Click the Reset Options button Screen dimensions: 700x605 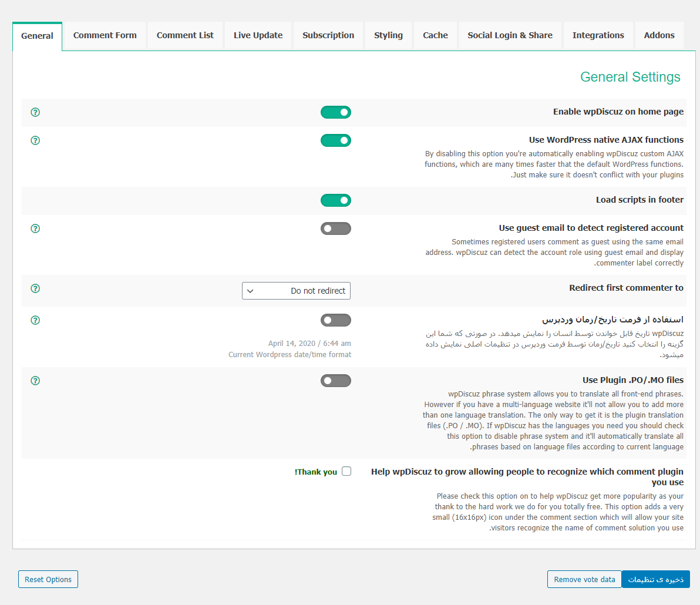(x=48, y=579)
